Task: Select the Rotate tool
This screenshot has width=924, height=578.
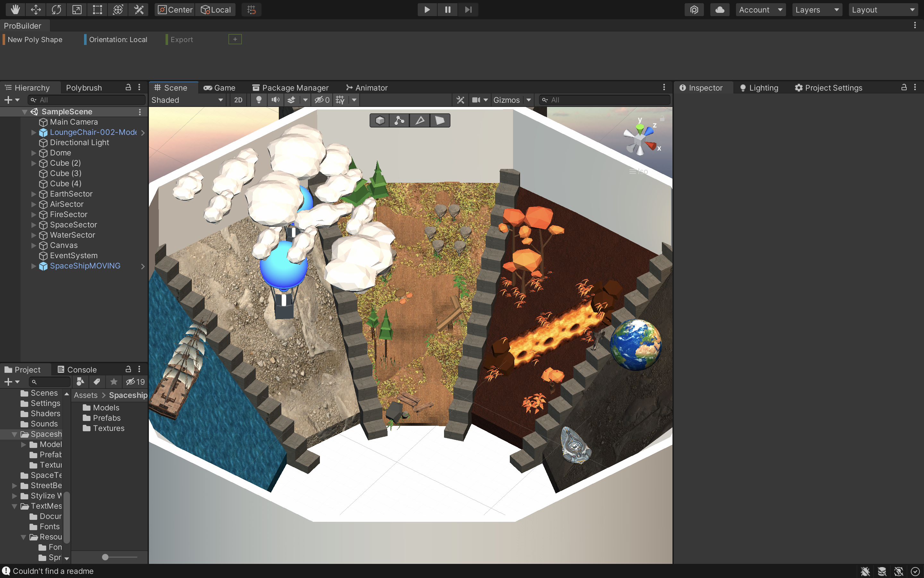Action: (x=56, y=10)
